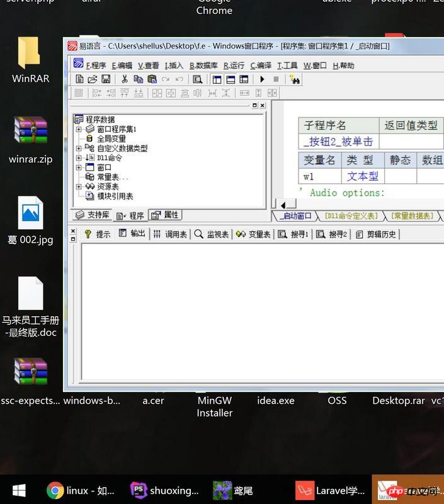Switch to the 属性 tab

click(x=166, y=215)
